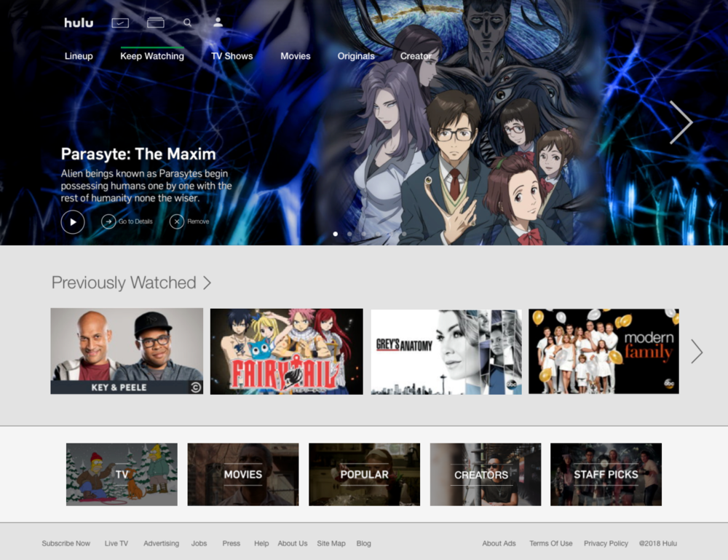Open Help footer link
This screenshot has width=728, height=560.
click(x=261, y=543)
